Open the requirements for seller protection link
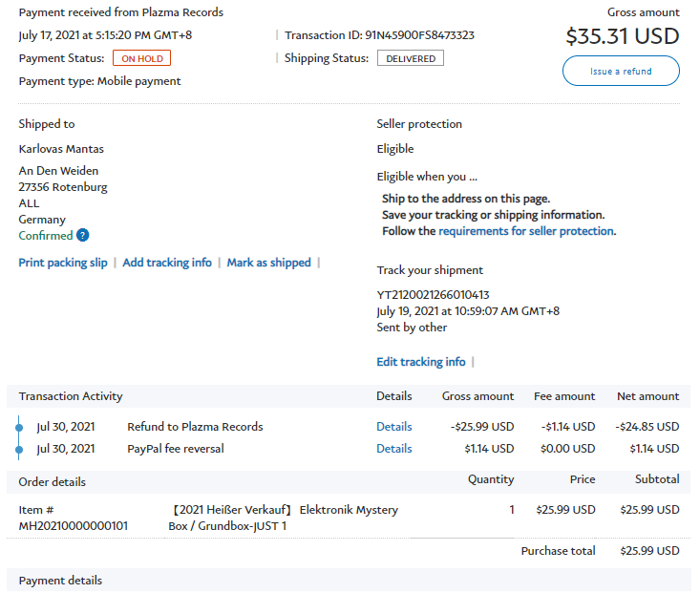 coord(526,231)
